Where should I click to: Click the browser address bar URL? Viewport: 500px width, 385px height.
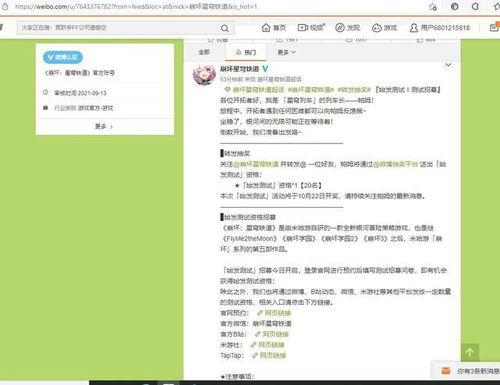pos(136,6)
